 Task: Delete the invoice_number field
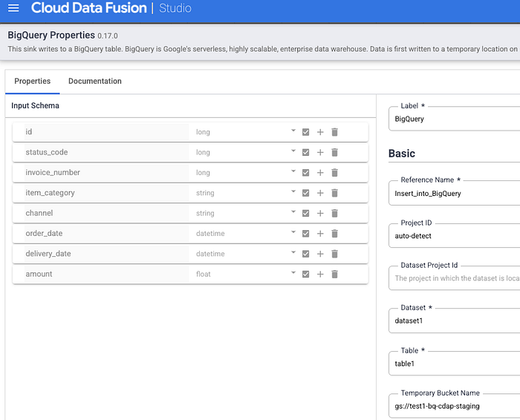pyautogui.click(x=334, y=173)
